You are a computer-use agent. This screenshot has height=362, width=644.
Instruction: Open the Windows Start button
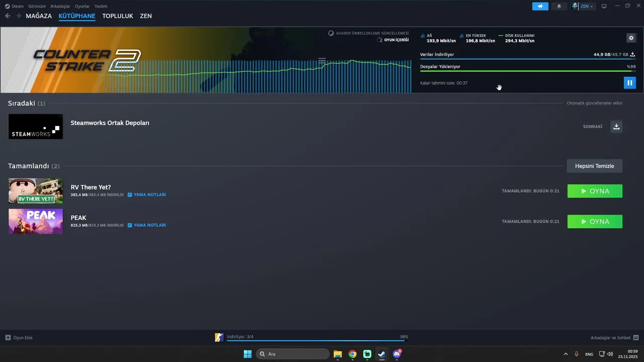point(248,354)
